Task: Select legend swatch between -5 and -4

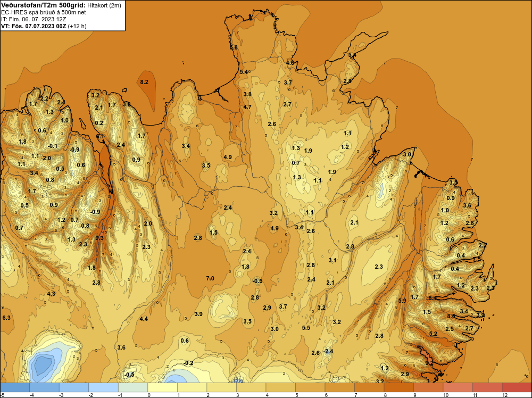Action: (15, 387)
